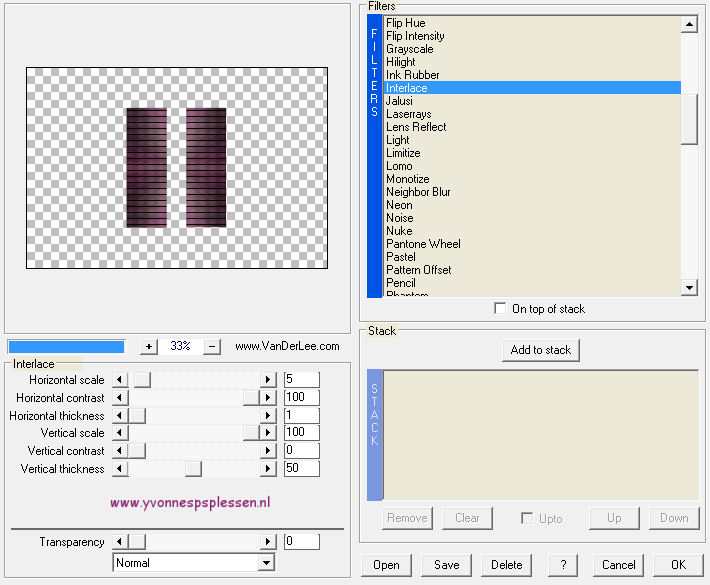Image resolution: width=710 pixels, height=585 pixels.
Task: Click the filter list scroll down arrow
Action: point(689,288)
